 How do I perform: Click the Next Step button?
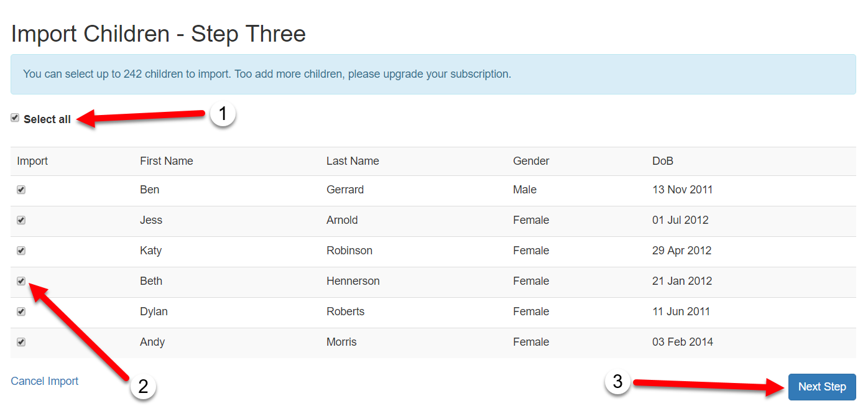click(x=821, y=387)
